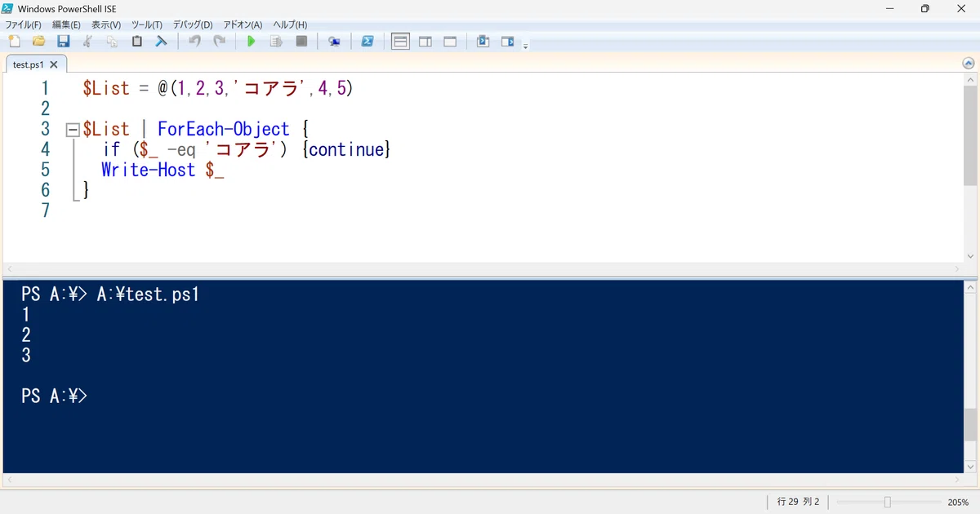The width and height of the screenshot is (980, 514).
Task: Open the 表示(V) menu
Action: pos(106,25)
